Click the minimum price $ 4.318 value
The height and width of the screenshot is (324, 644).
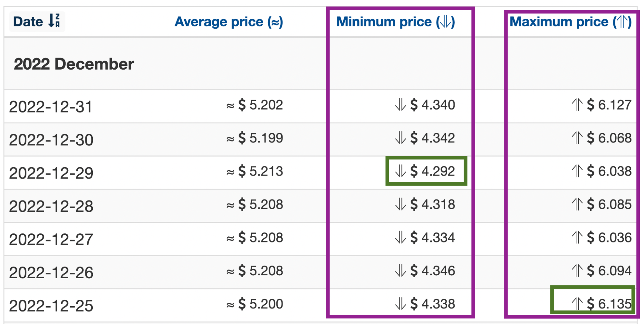(433, 204)
